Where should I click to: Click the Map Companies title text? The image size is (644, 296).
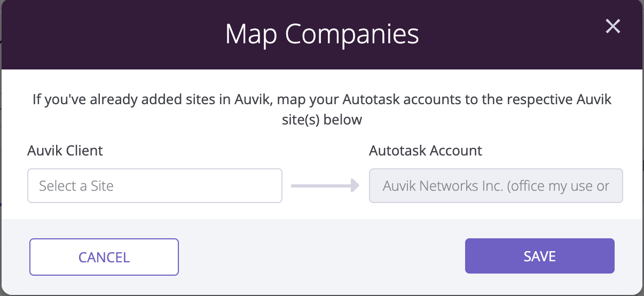[322, 34]
